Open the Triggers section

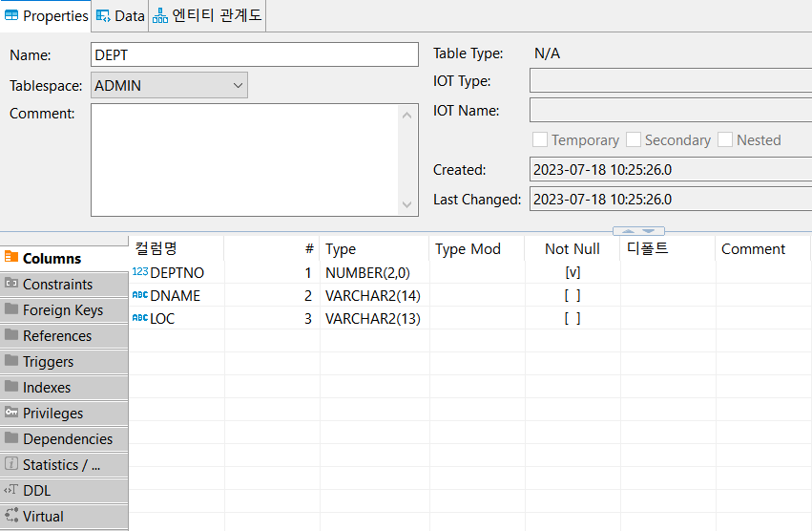pyautogui.click(x=64, y=361)
